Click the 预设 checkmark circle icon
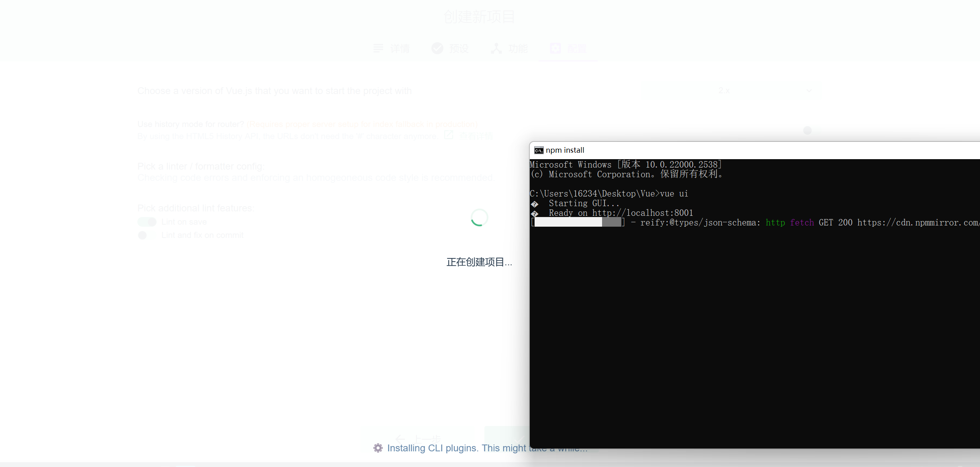The image size is (980, 467). 437,49
